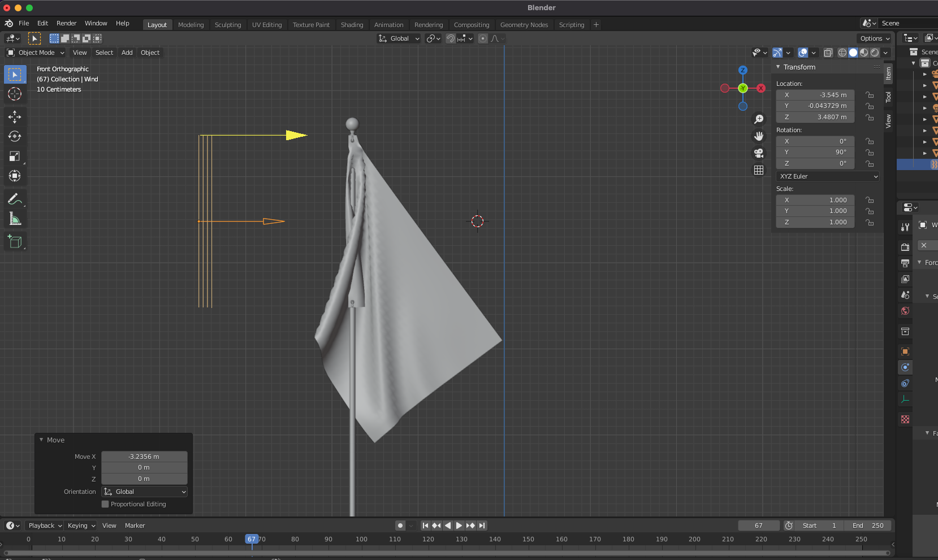Toggle snapping magnet button
938x560 pixels.
(451, 38)
